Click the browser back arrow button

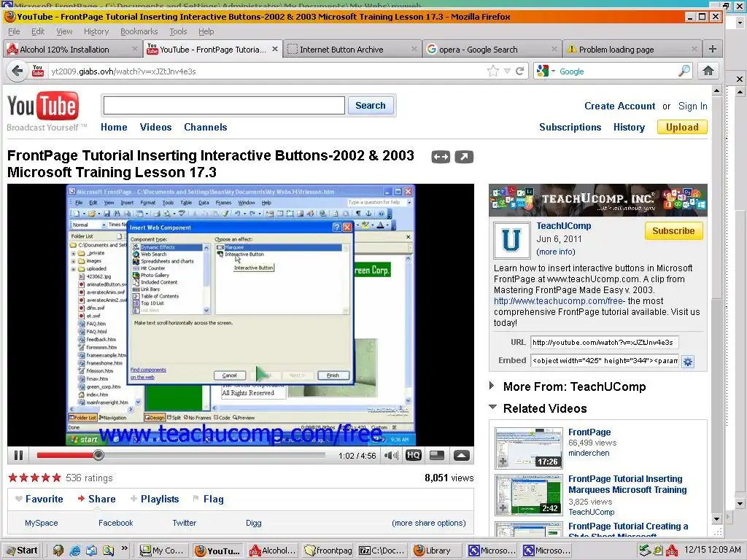pyautogui.click(x=18, y=71)
